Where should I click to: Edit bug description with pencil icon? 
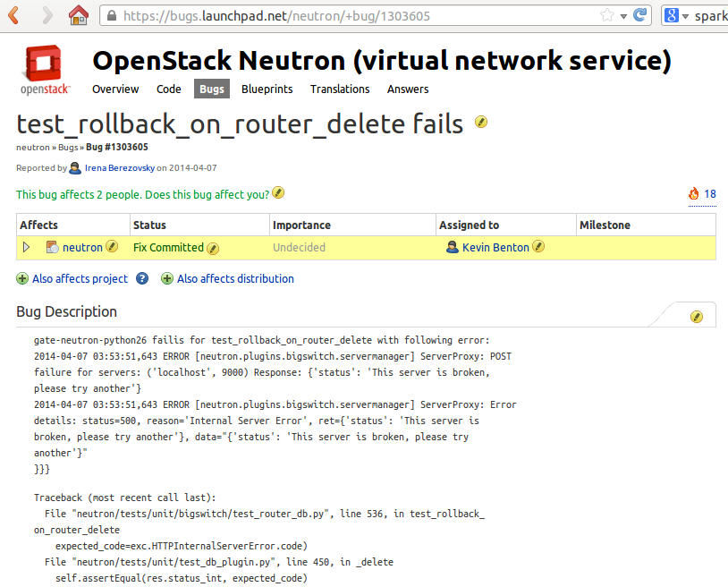coord(697,317)
